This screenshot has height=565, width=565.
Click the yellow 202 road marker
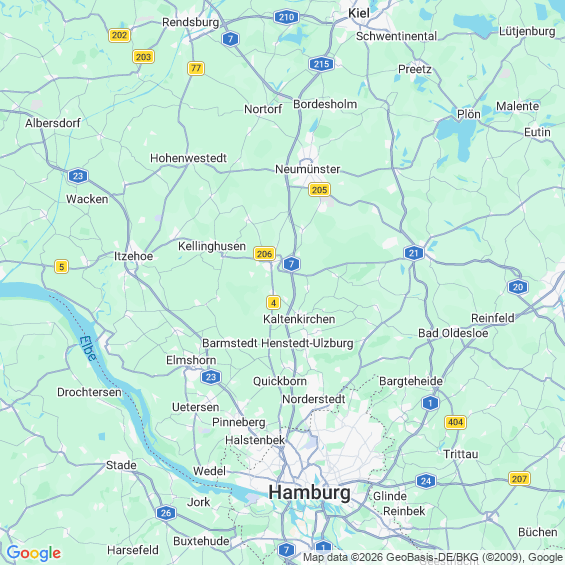click(119, 35)
